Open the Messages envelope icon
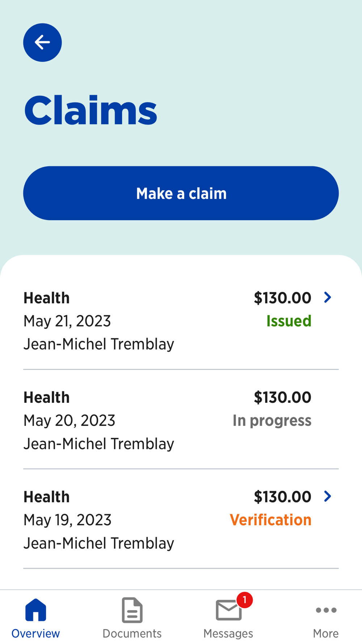The width and height of the screenshot is (362, 644). point(228,610)
